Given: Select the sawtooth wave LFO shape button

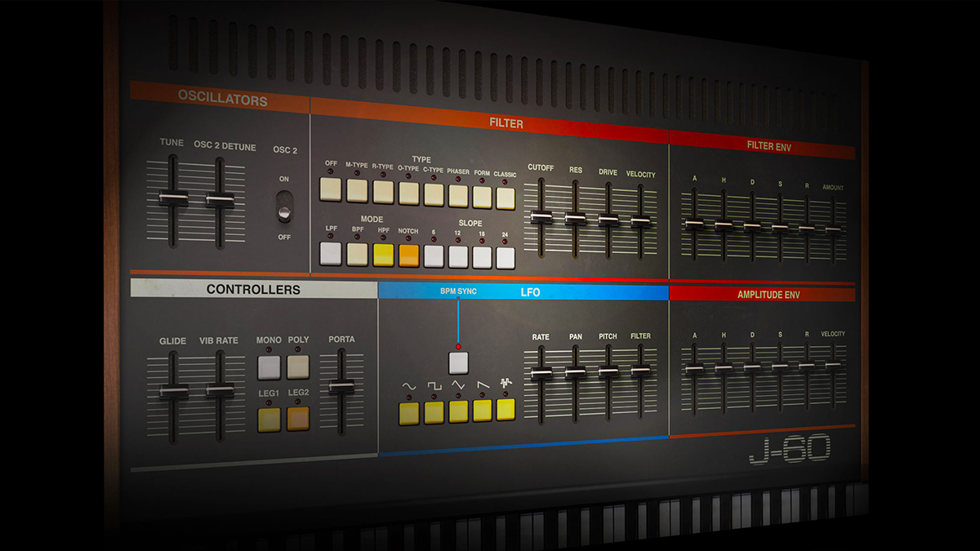Looking at the screenshot, I should [x=483, y=411].
